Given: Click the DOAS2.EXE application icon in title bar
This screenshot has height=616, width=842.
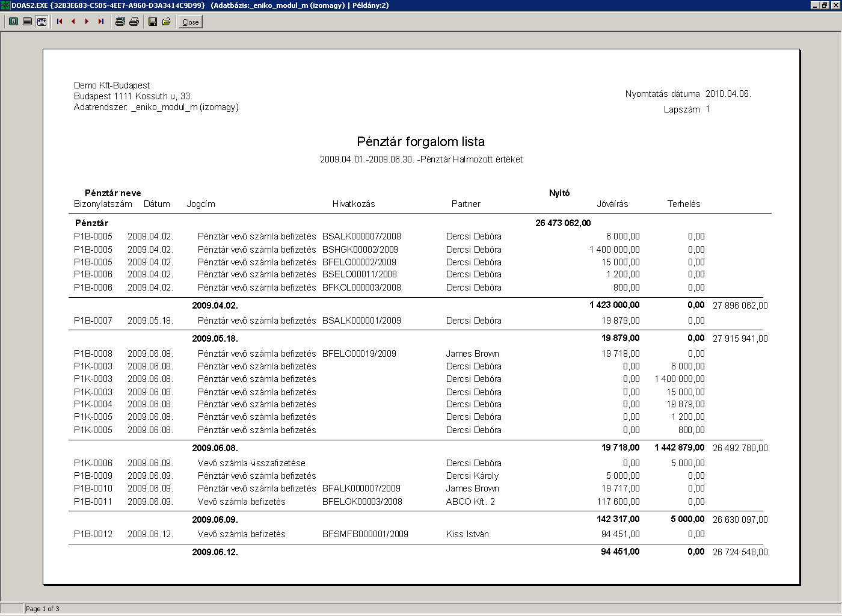Looking at the screenshot, I should 5,5.
